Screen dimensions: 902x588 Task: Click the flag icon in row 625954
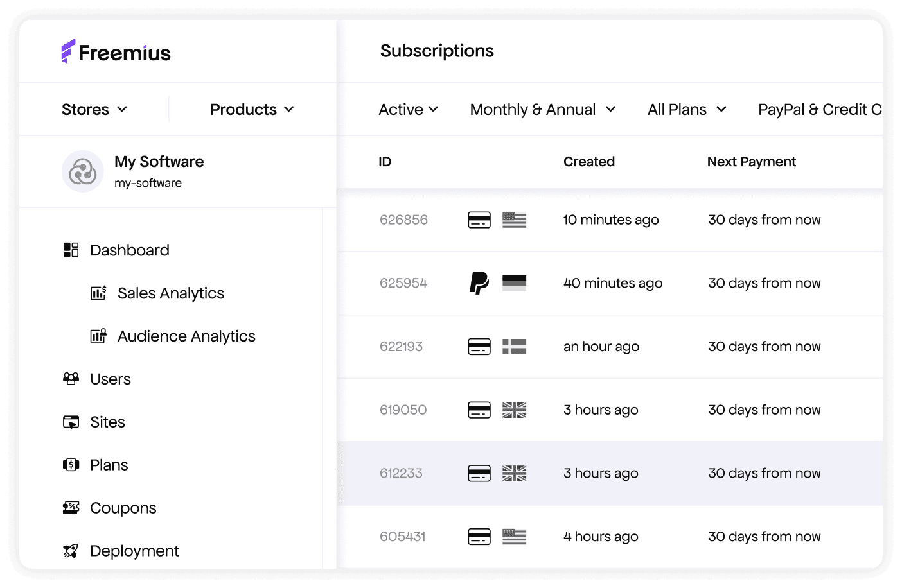pos(514,283)
